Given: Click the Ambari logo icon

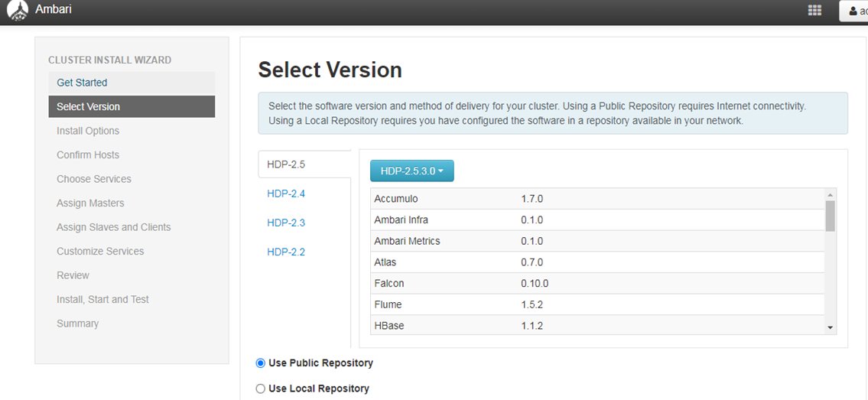Looking at the screenshot, I should tap(17, 11).
